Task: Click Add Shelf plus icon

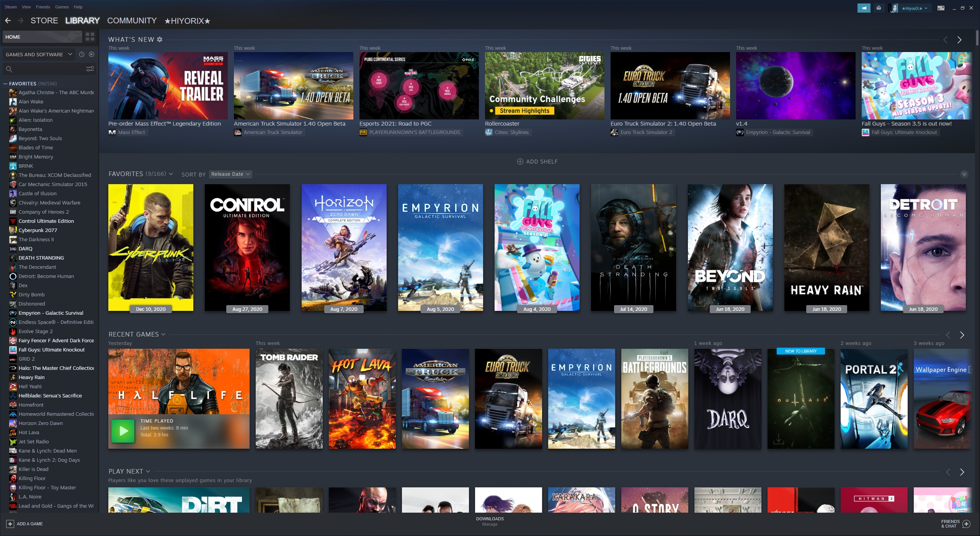Action: (x=520, y=162)
